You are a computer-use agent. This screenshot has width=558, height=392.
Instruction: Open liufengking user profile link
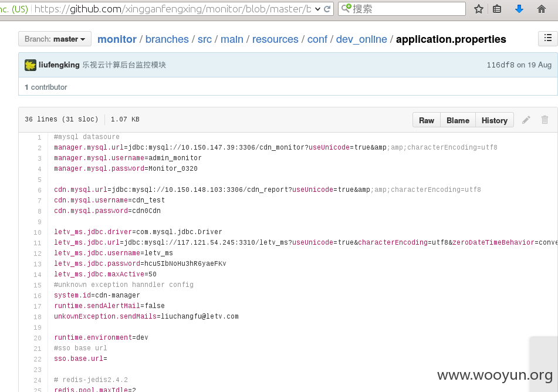[x=59, y=65]
